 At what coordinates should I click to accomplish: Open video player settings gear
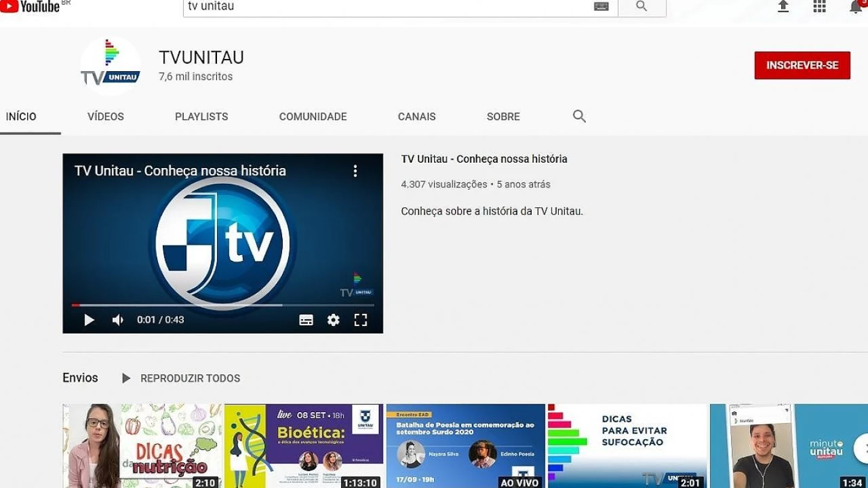(x=333, y=320)
